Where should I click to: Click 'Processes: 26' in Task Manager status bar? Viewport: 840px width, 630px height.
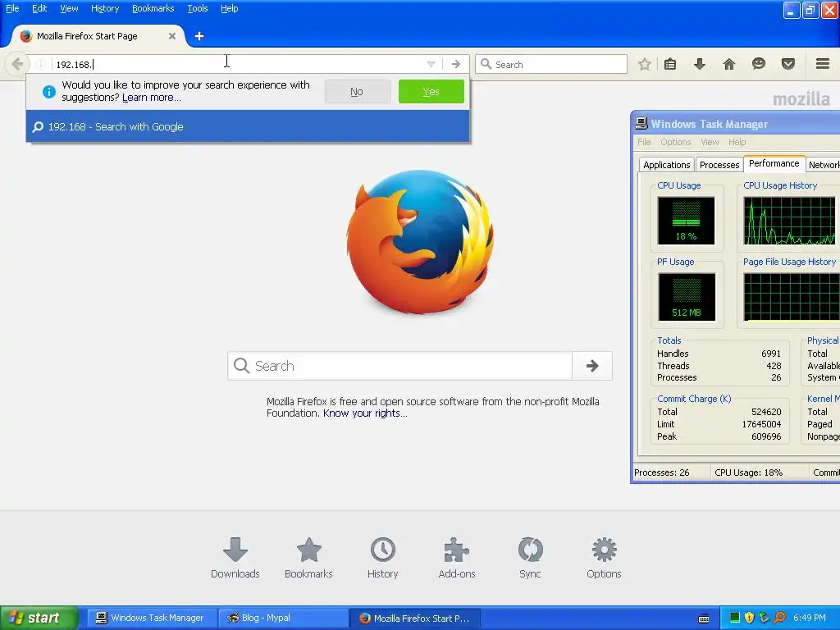point(662,472)
